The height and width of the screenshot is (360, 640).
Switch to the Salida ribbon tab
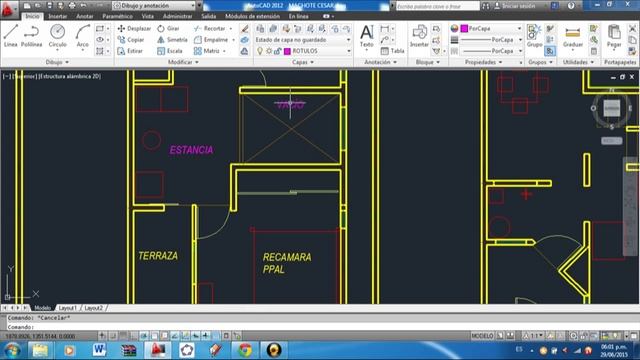click(209, 16)
